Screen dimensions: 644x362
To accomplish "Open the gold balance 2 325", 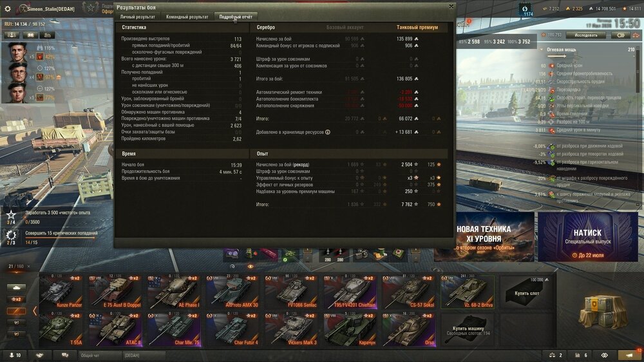I will click(x=574, y=8).
